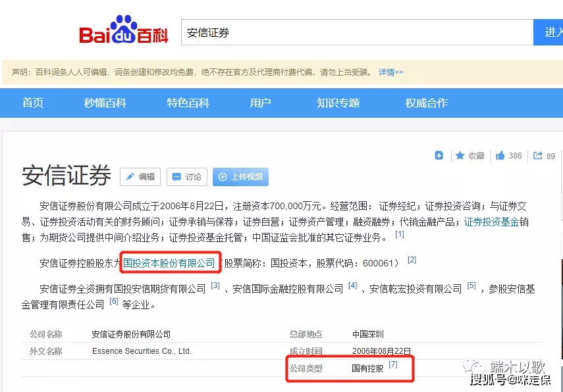Image resolution: width=563 pixels, height=392 pixels.
Task: Click the 公司类型 label in the info table
Action: click(x=306, y=368)
